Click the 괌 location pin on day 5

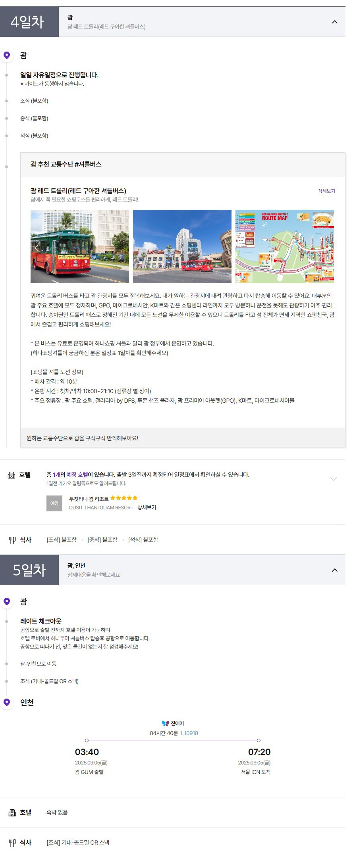pos(7,601)
